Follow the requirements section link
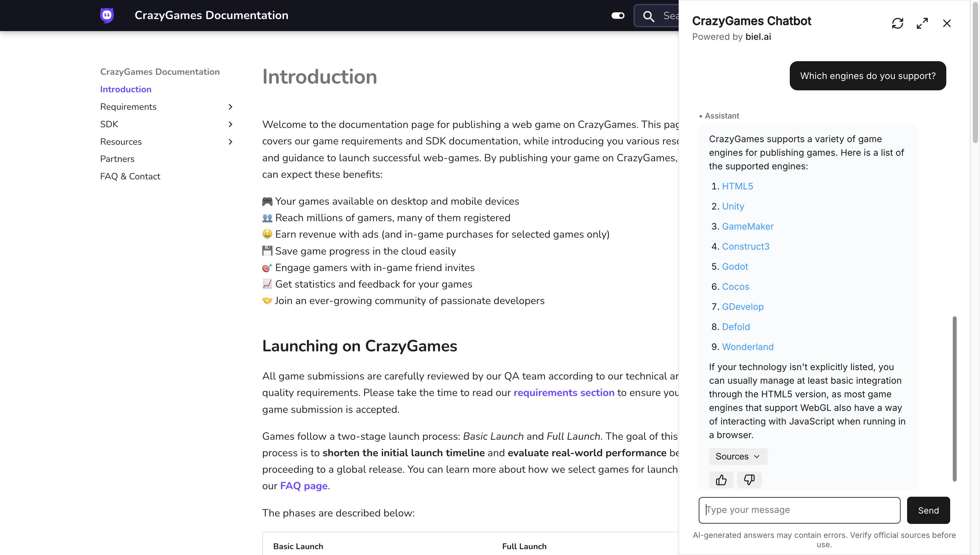The height and width of the screenshot is (555, 980). [564, 393]
